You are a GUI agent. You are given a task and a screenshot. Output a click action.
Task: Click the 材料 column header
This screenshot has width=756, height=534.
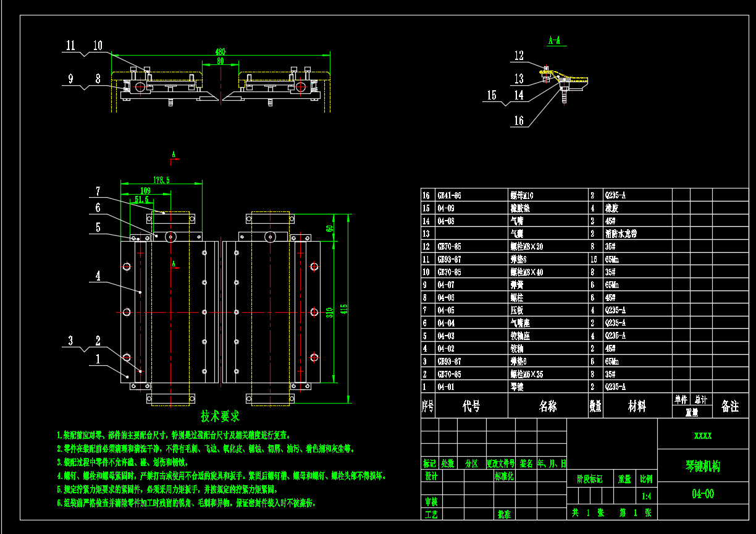point(637,406)
